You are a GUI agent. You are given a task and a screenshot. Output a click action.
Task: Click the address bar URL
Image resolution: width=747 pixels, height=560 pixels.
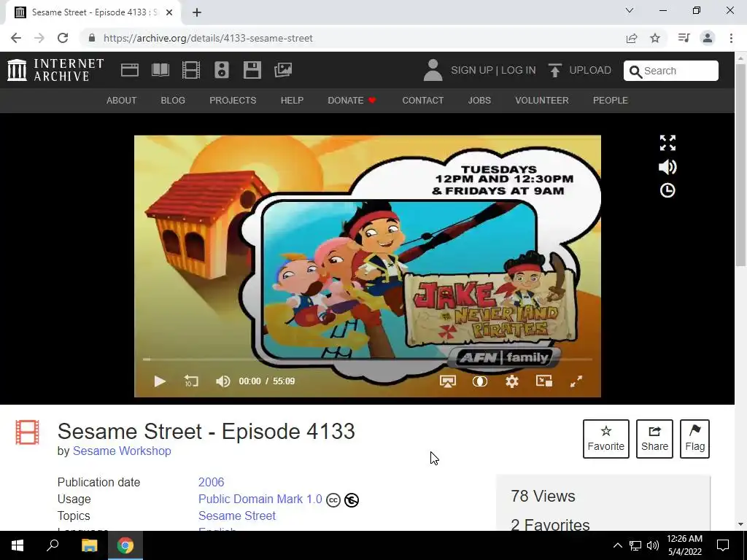pyautogui.click(x=208, y=38)
